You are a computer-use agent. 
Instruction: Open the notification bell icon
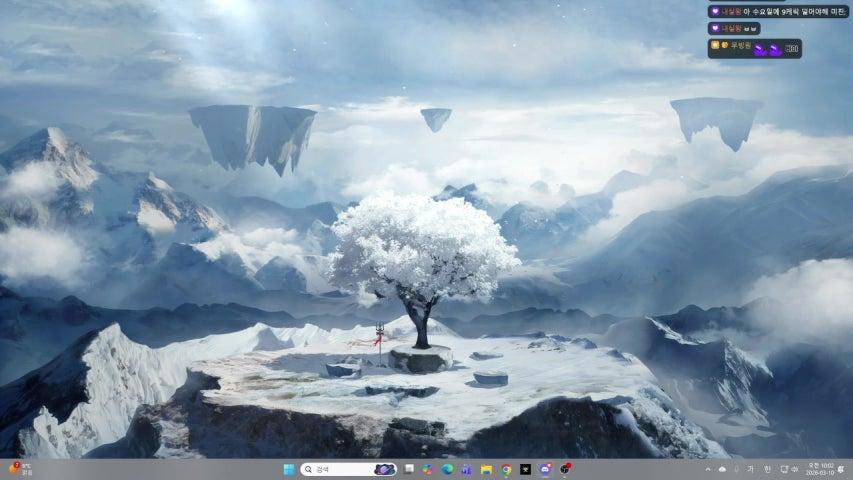[842, 469]
